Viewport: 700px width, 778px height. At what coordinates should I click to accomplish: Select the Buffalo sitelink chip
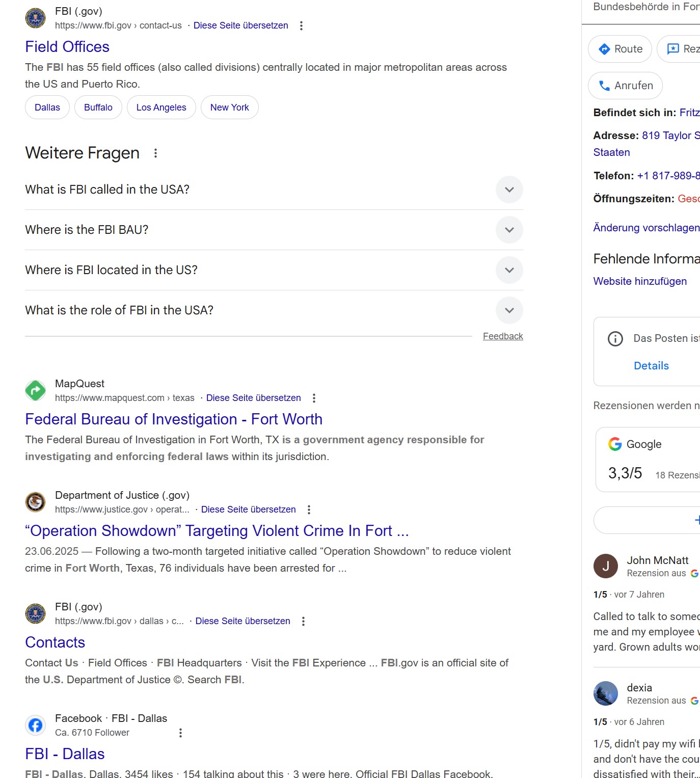pos(98,108)
